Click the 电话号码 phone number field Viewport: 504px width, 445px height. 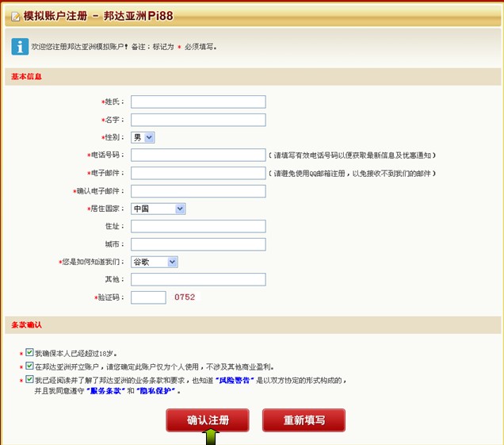click(x=198, y=155)
